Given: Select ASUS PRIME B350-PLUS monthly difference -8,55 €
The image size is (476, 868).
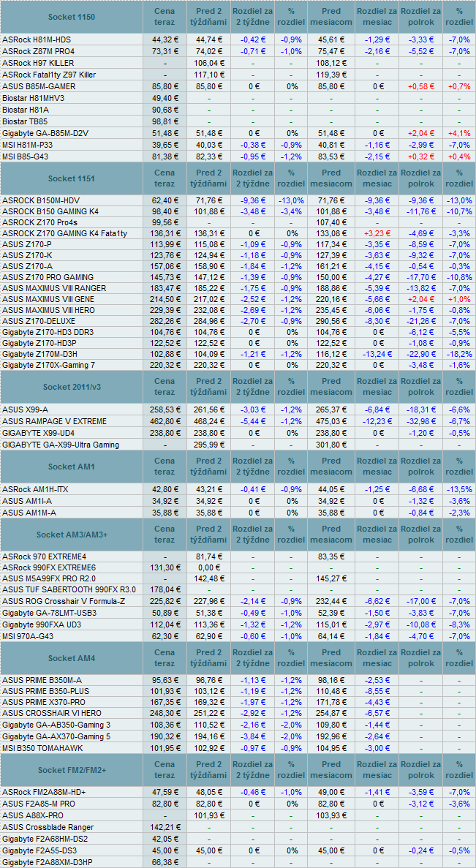Looking at the screenshot, I should point(378,692).
